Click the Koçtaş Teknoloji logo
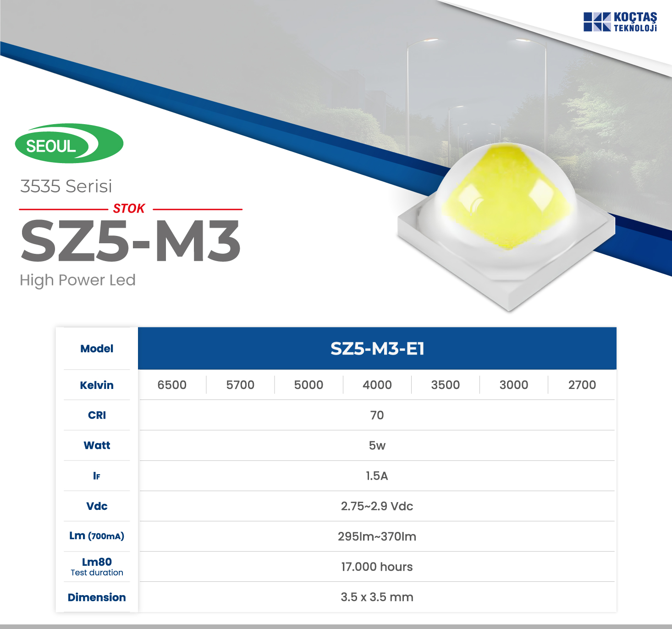Viewport: 672px width, 629px height. tap(620, 22)
